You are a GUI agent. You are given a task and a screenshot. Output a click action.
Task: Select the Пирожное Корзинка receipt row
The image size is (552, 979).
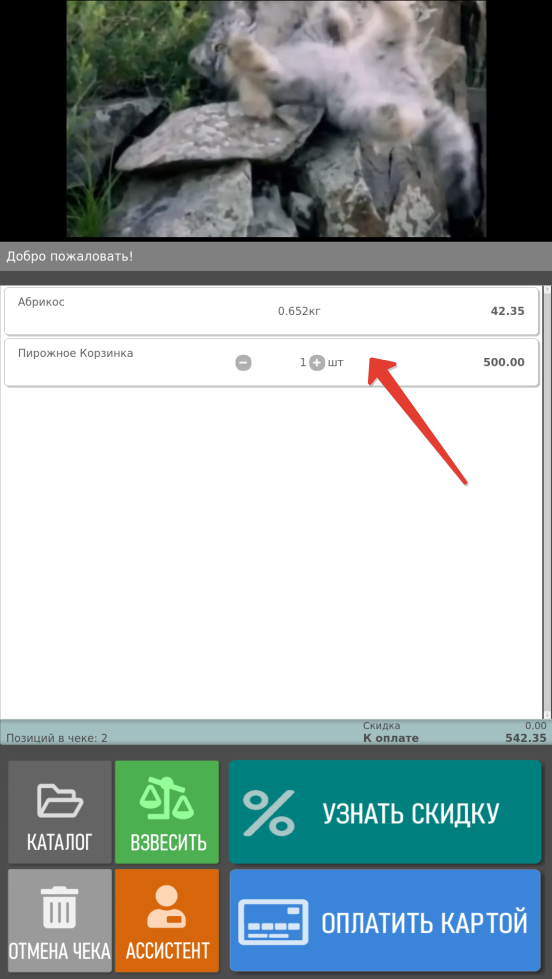pyautogui.click(x=271, y=362)
